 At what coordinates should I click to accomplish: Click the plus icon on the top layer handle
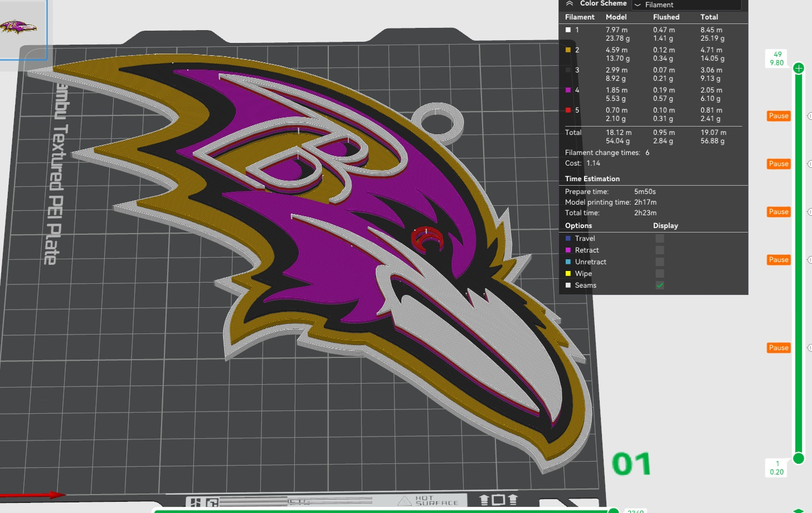(x=799, y=68)
